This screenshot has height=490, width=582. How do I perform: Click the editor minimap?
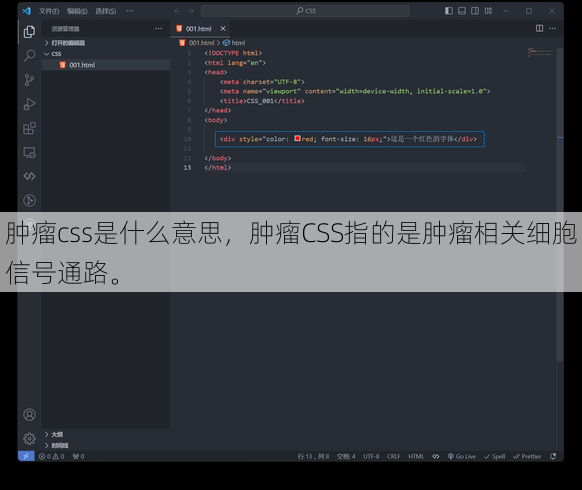[x=540, y=52]
